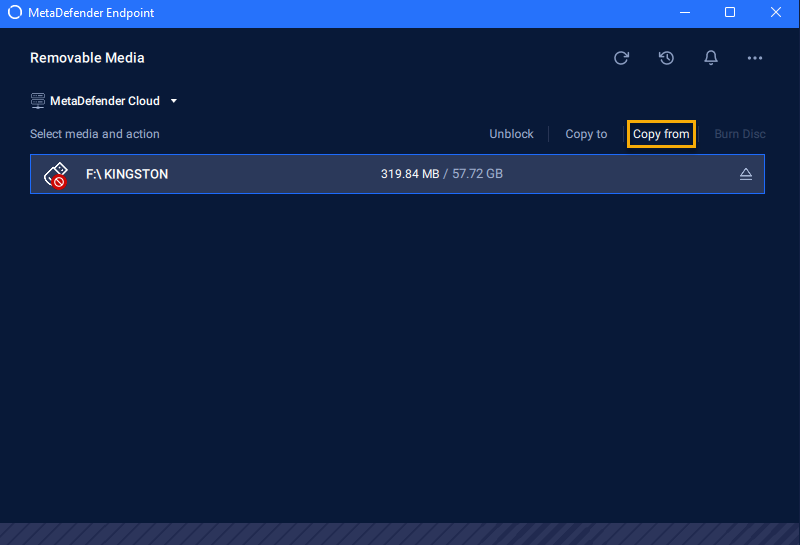Eject the F:\ KINGSTON drive

tap(745, 174)
